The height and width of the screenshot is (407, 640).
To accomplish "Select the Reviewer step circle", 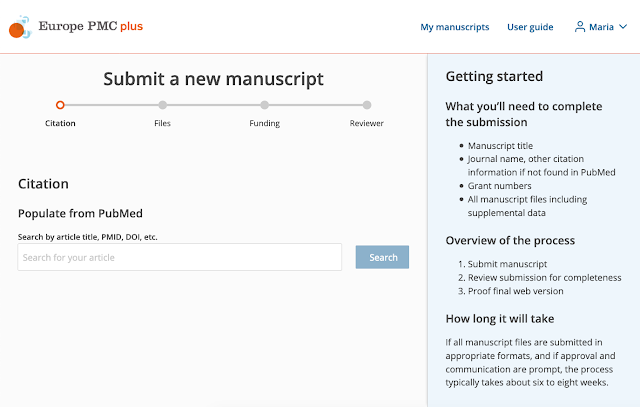I will 367,104.
